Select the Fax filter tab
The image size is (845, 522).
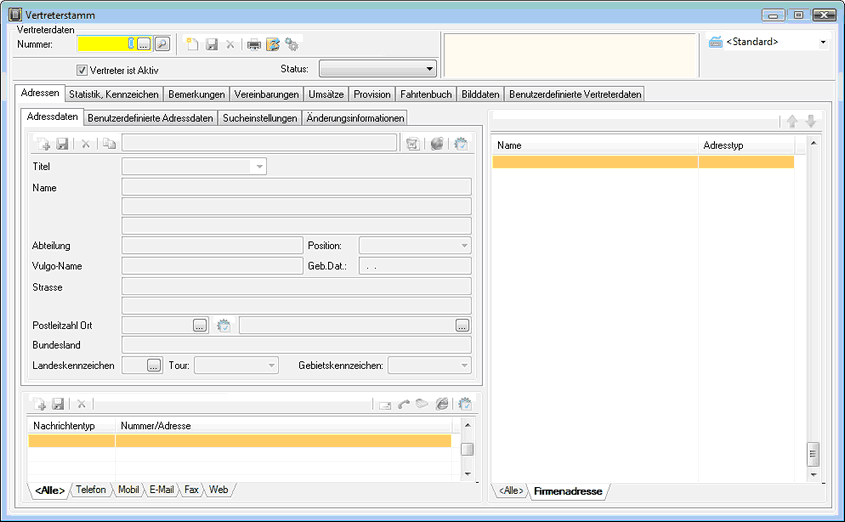pyautogui.click(x=191, y=490)
